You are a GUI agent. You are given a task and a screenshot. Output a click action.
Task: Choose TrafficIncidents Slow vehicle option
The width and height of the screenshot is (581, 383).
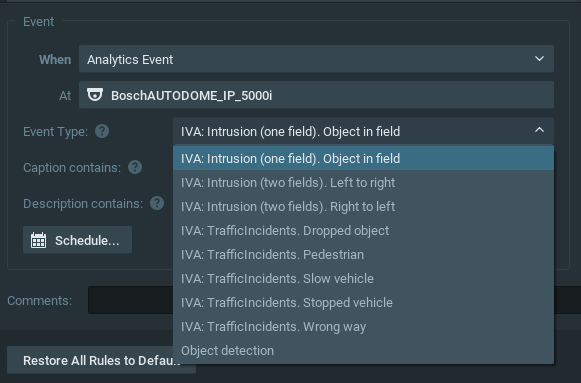[x=363, y=279]
